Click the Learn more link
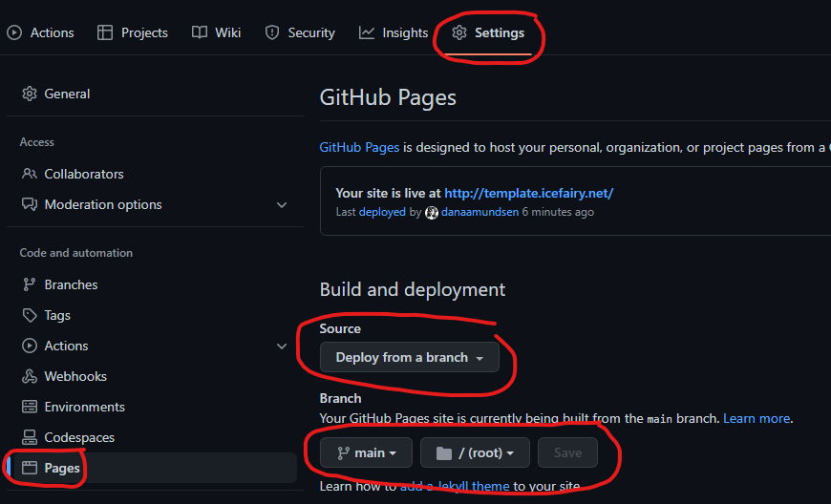Screen dimensions: 831x504 756,418
